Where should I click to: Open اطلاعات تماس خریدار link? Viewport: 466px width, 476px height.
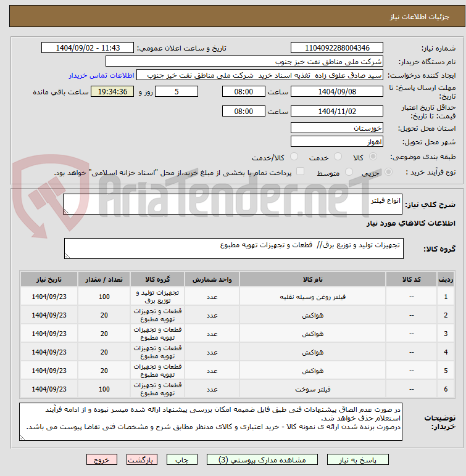click(x=101, y=75)
